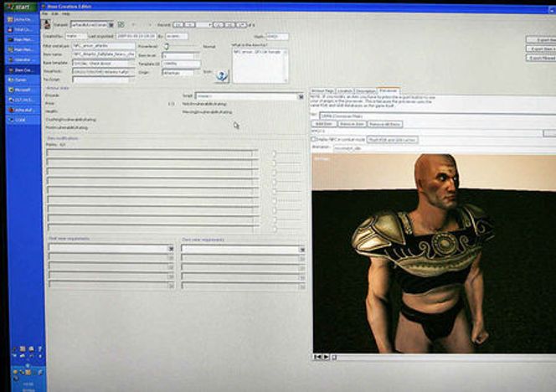Open the File menu
The image size is (556, 392).
pos(44,14)
